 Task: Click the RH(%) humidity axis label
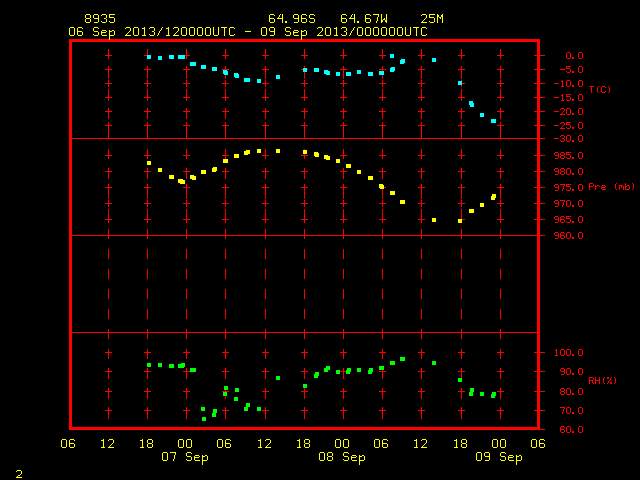pos(602,381)
